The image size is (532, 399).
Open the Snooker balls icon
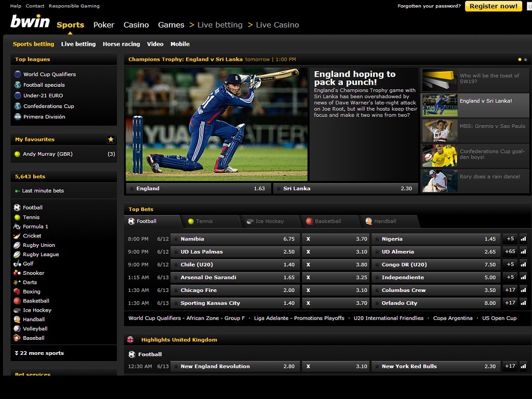pos(17,273)
